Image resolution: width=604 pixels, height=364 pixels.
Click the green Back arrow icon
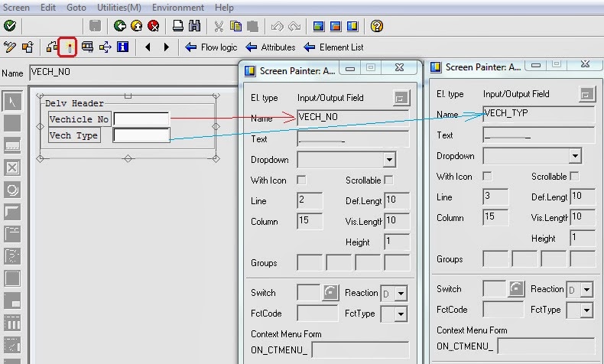pyautogui.click(x=120, y=26)
